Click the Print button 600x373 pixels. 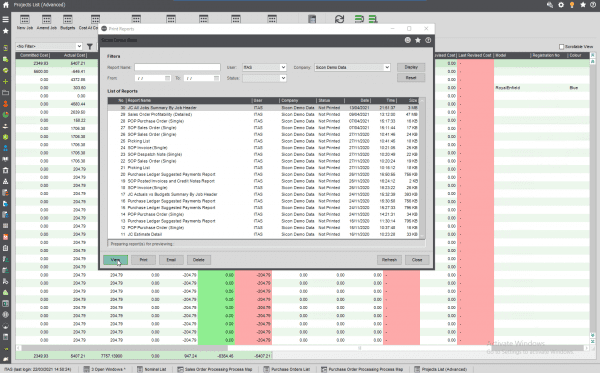point(143,260)
